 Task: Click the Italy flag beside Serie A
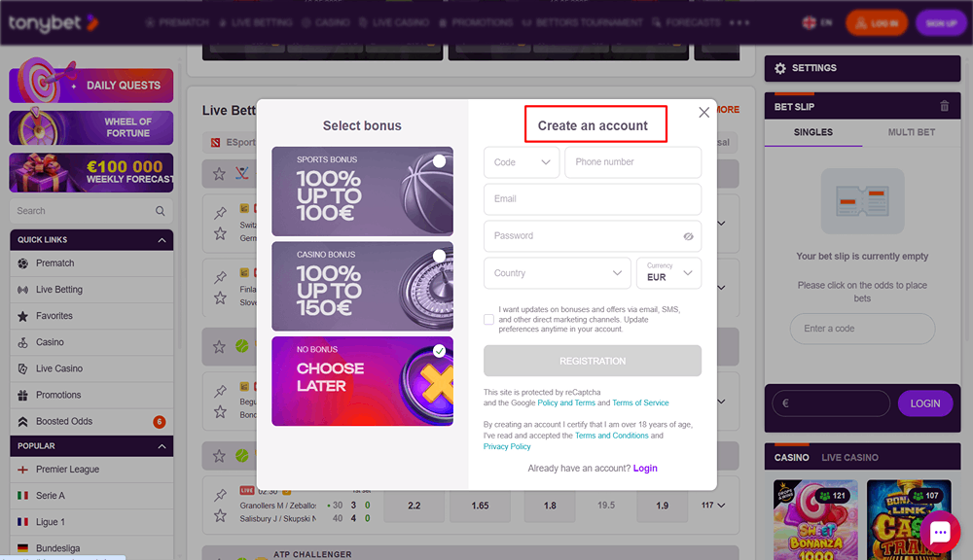23,496
